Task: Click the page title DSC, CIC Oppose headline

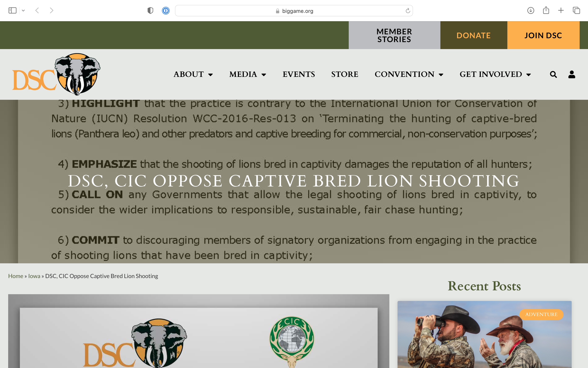Action: (294, 181)
